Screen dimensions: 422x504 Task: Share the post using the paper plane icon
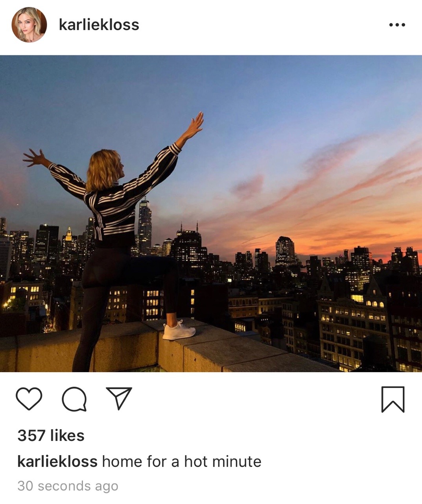(119, 398)
